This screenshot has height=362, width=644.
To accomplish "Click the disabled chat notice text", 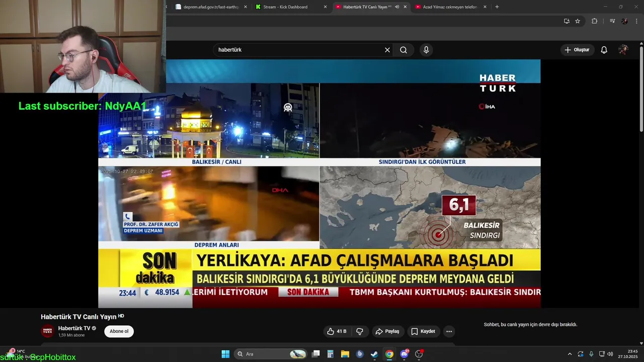I will (x=530, y=325).
